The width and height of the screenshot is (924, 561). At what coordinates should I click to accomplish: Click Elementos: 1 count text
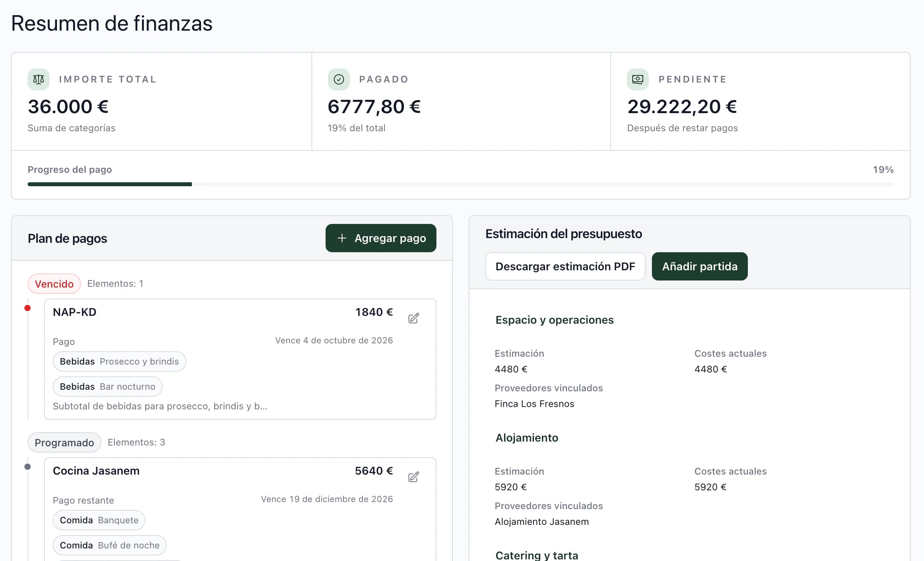tap(115, 284)
